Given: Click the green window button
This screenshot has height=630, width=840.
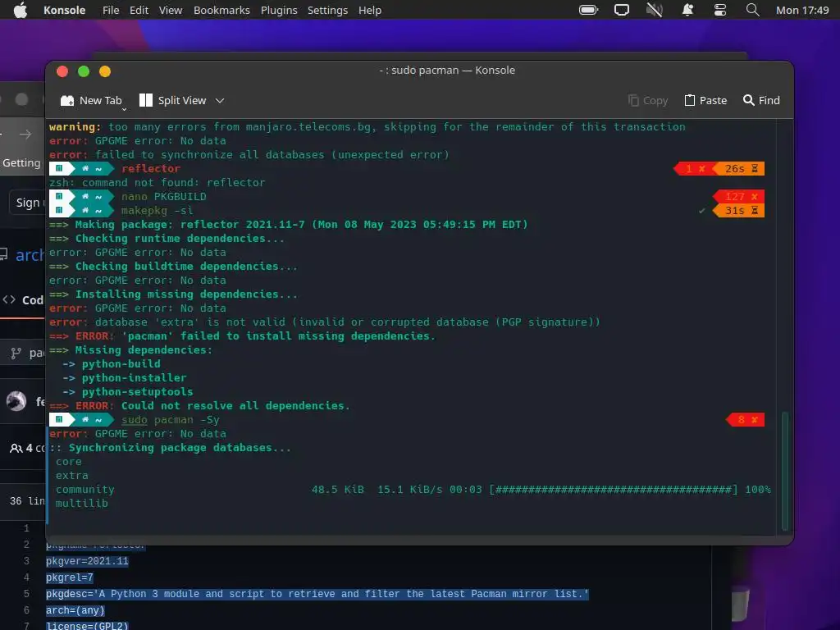Looking at the screenshot, I should click(84, 71).
